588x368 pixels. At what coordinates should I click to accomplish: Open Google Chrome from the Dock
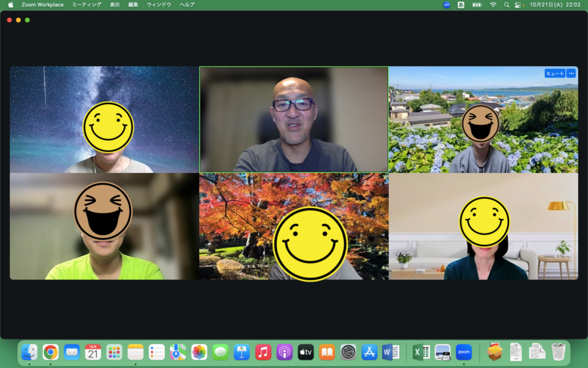51,352
